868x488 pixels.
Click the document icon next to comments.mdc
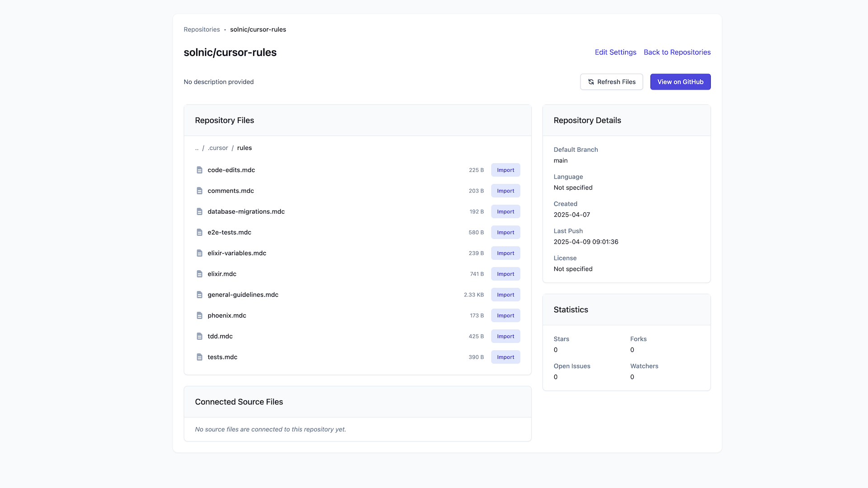click(200, 191)
